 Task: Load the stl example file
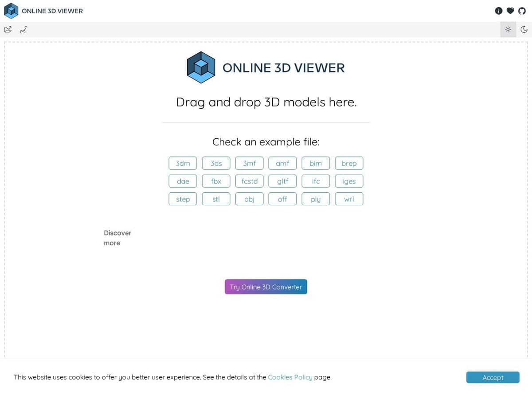216,199
